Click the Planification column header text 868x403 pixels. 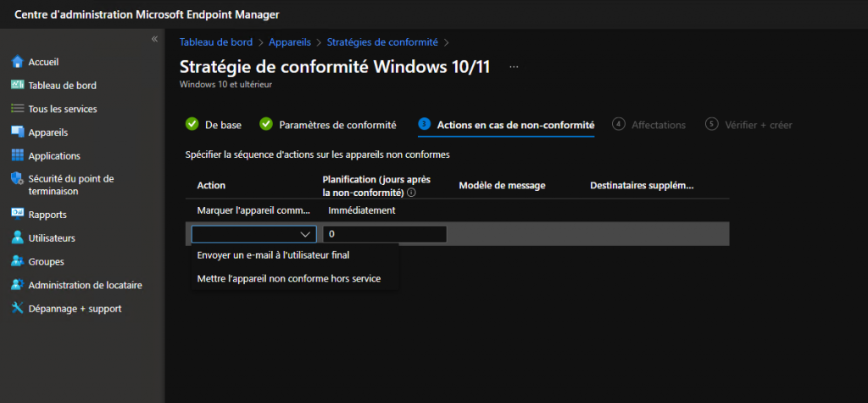click(x=376, y=186)
